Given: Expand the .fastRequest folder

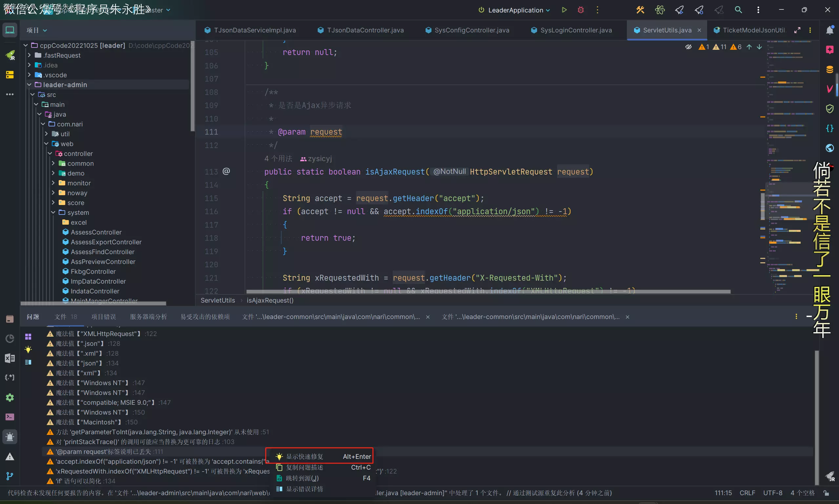Looking at the screenshot, I should 29,55.
